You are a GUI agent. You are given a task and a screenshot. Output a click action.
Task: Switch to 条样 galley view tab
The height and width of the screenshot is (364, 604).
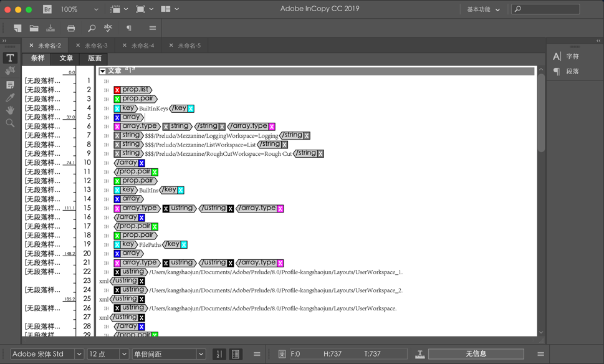point(37,58)
